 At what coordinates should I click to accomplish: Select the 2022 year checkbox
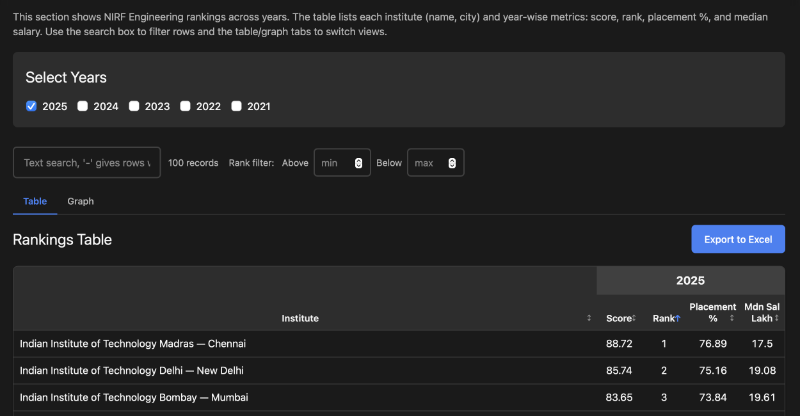point(186,106)
